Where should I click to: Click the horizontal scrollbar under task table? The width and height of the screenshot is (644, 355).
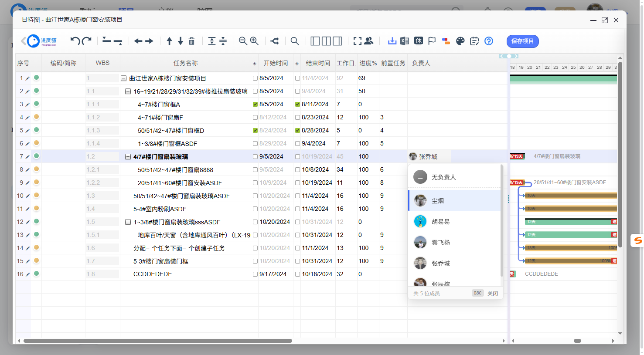(x=157, y=341)
